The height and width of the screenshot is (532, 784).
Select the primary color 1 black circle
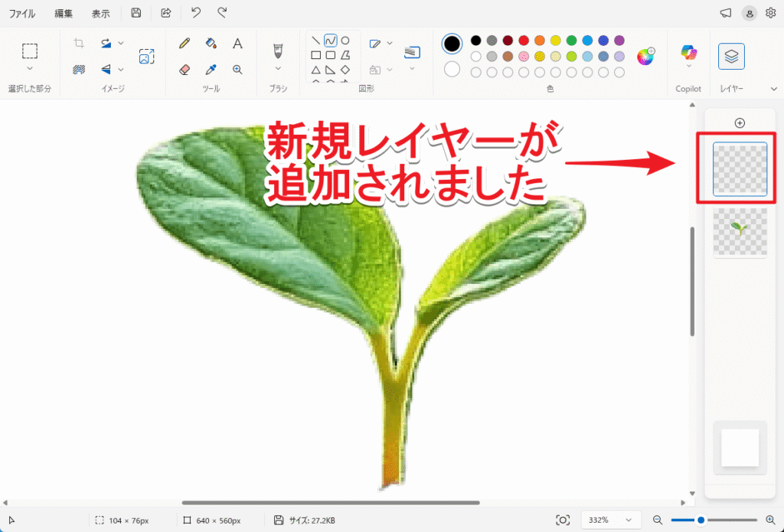[x=452, y=44]
